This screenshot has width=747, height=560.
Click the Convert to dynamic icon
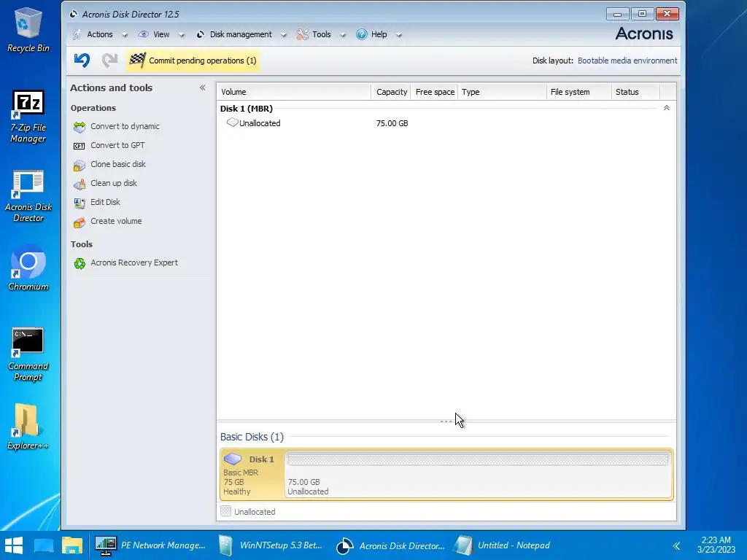coord(79,127)
